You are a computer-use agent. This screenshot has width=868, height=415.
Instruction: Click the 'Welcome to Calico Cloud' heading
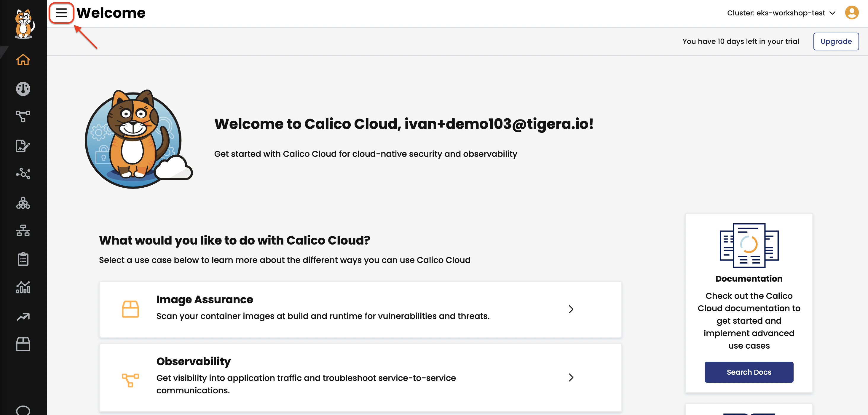pos(404,124)
